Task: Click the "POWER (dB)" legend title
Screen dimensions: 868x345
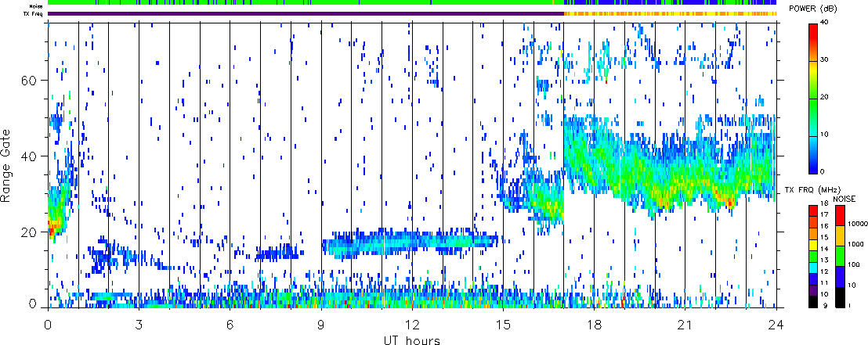Action: (814, 9)
